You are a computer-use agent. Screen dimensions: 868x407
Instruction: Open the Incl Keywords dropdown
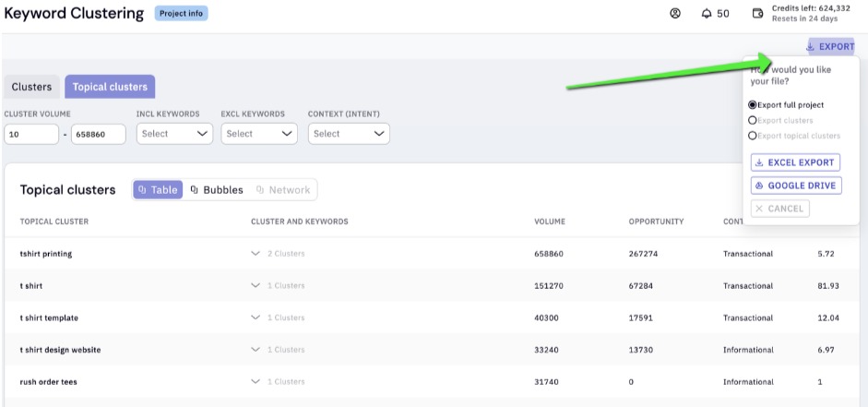click(x=174, y=134)
